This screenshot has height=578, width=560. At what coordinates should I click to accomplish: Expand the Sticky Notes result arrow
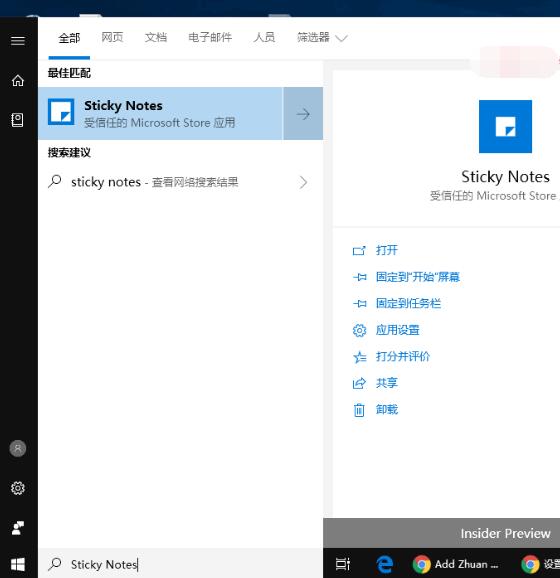coord(303,114)
